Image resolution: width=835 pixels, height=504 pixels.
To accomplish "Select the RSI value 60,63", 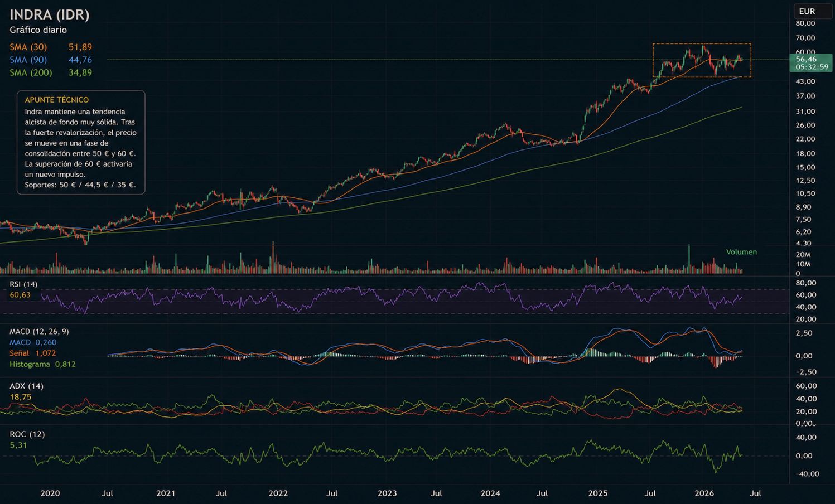I will tap(20, 295).
